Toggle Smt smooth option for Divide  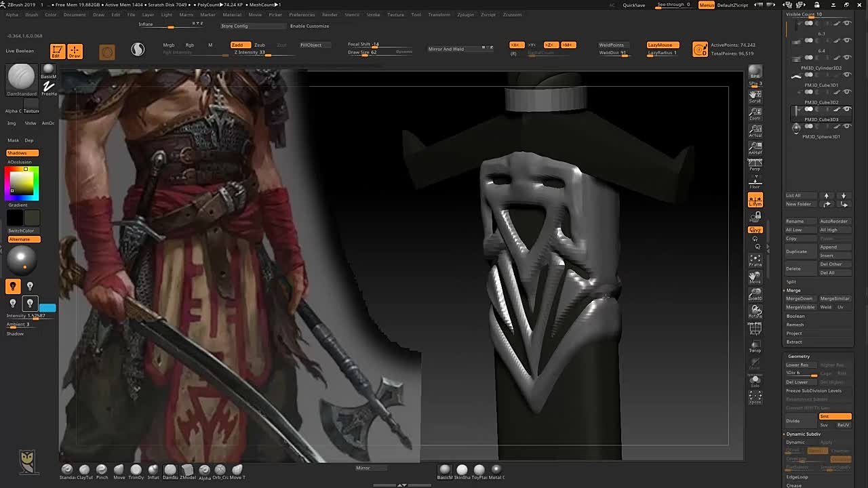[835, 416]
